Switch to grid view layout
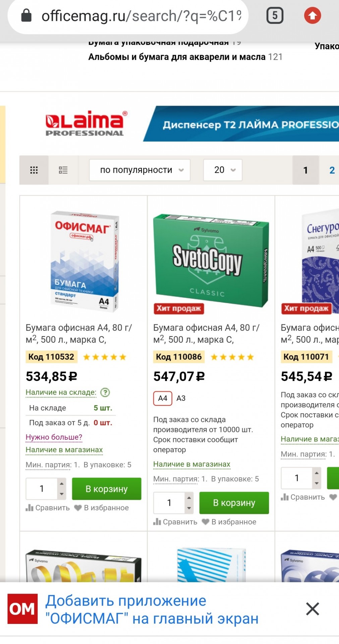This screenshot has height=644, width=339. pyautogui.click(x=34, y=170)
